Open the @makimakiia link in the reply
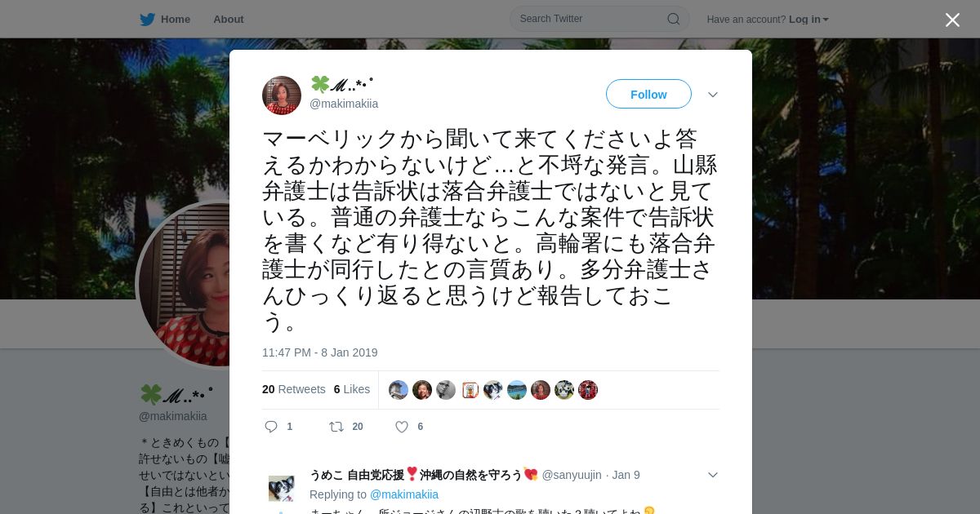 coord(404,494)
